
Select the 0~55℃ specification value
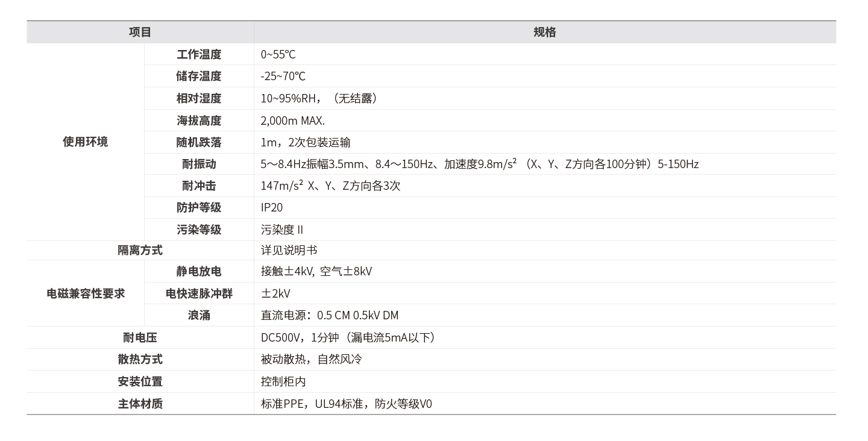[x=277, y=54]
